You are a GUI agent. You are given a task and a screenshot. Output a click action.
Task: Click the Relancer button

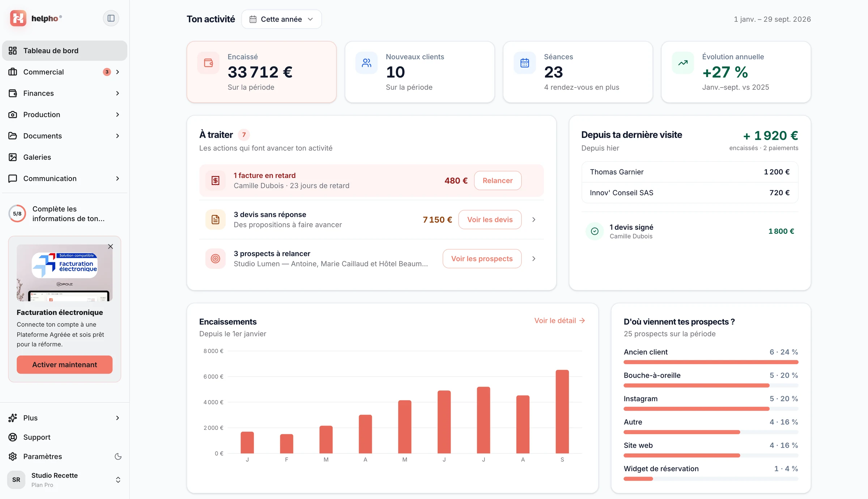coord(498,181)
